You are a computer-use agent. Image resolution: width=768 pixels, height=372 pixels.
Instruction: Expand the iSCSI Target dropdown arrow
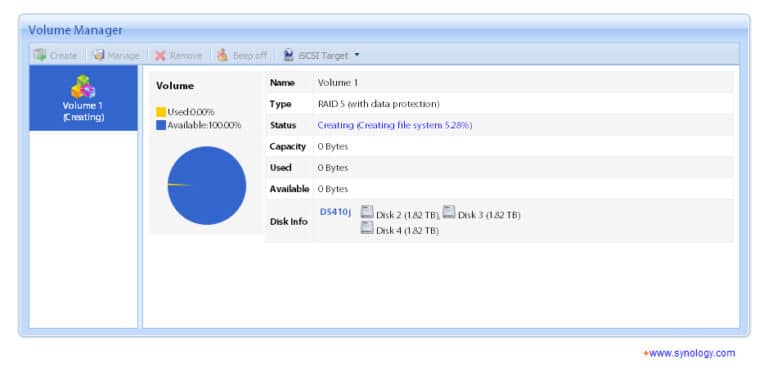pos(357,55)
